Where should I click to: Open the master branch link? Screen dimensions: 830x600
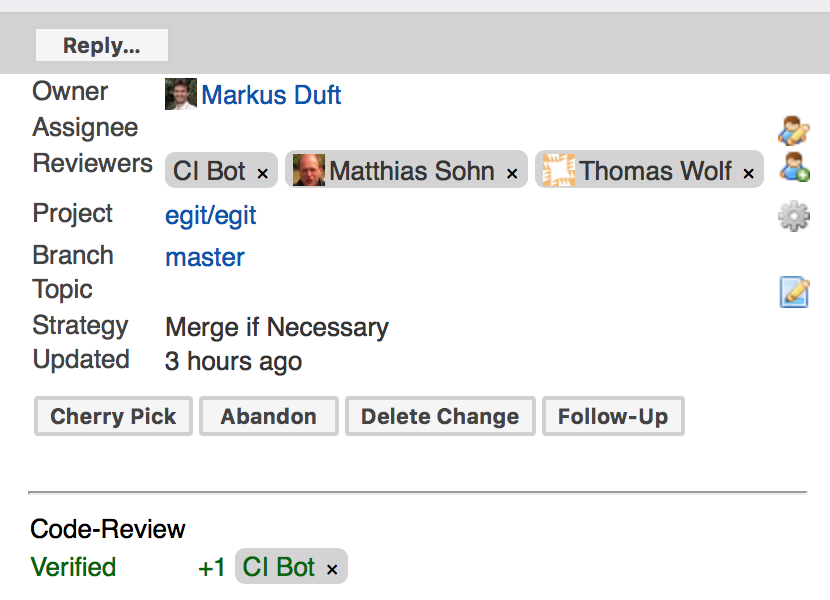tap(205, 257)
